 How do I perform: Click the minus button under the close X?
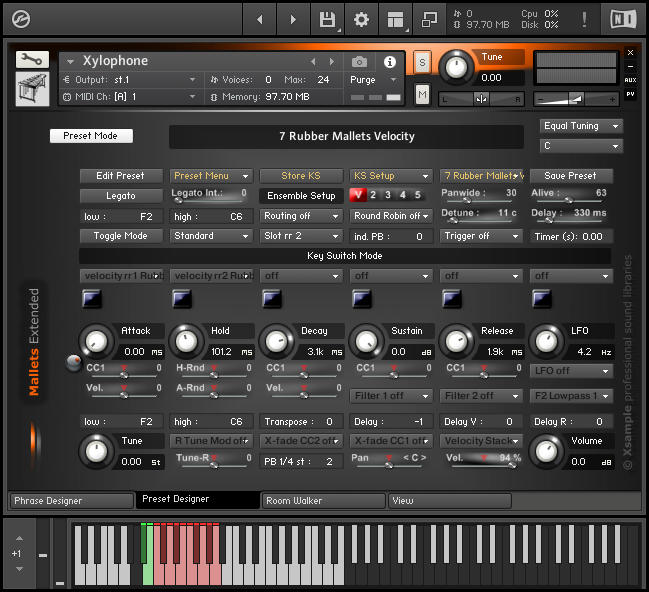click(x=630, y=66)
